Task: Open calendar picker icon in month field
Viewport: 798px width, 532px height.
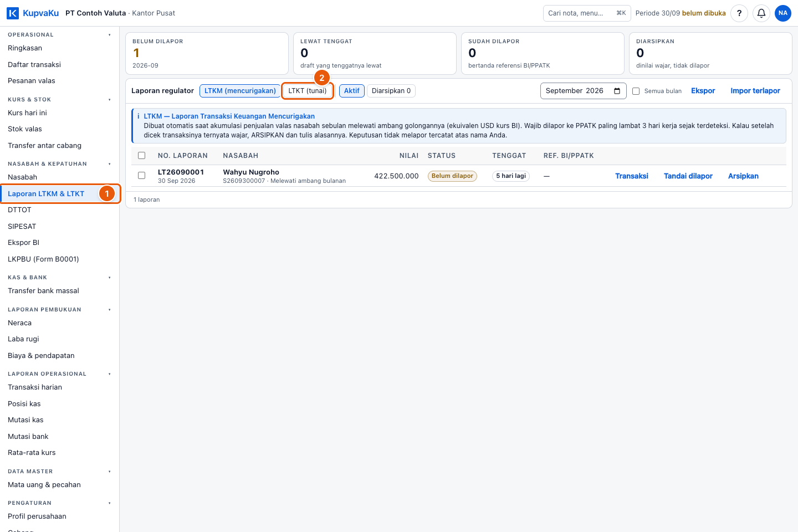Action: point(617,91)
